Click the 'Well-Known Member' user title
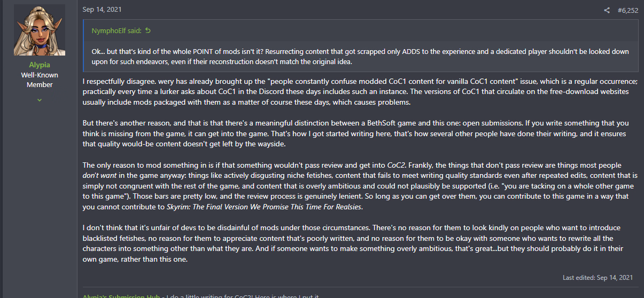Viewport: 644px width, 298px height. click(40, 80)
